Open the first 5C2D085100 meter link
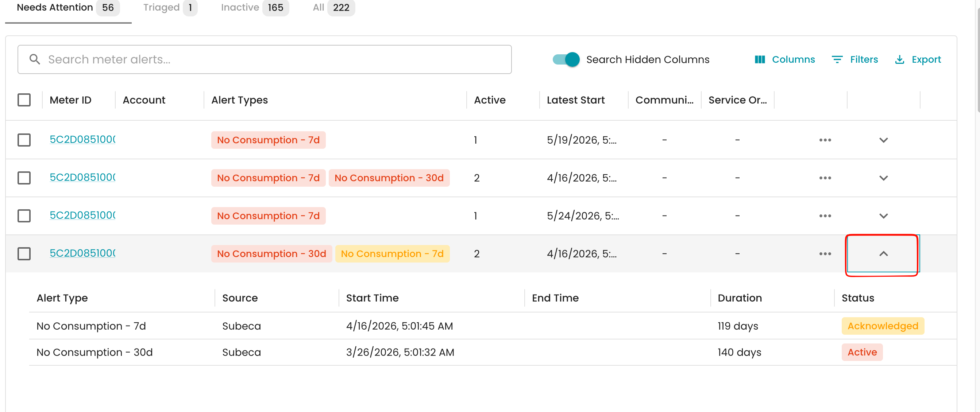The height and width of the screenshot is (412, 980). (82, 140)
